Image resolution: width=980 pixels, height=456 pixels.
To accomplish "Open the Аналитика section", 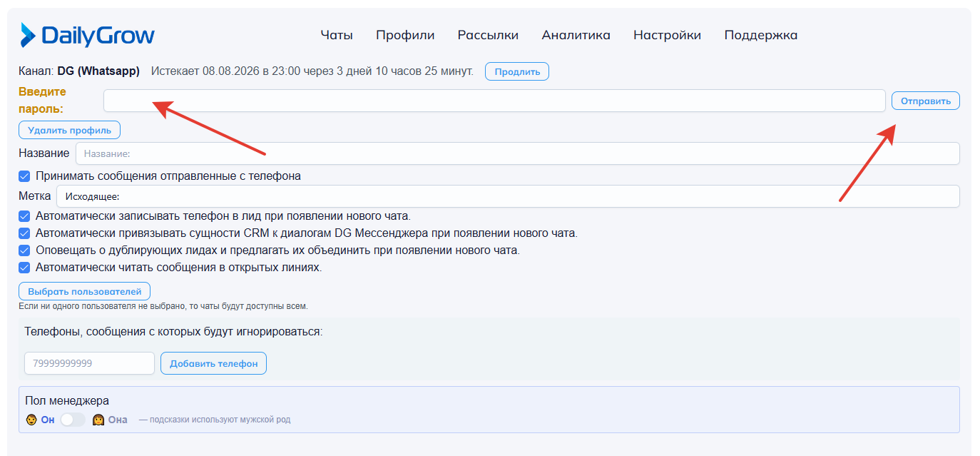I will (576, 35).
